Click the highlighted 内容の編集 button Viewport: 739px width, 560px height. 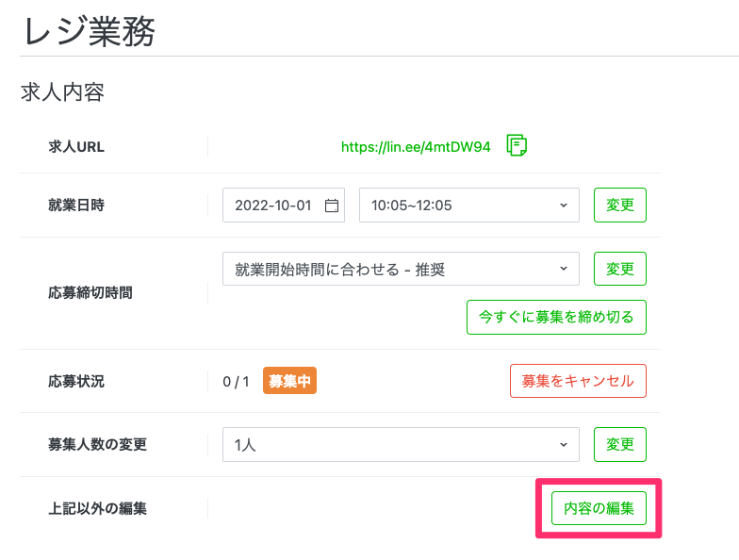pos(599,508)
